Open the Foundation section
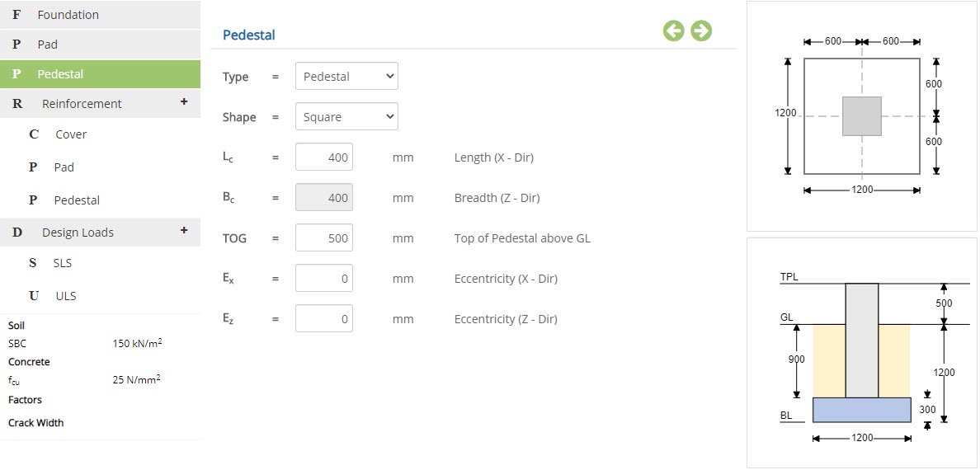The width and height of the screenshot is (980, 470). [x=100, y=14]
